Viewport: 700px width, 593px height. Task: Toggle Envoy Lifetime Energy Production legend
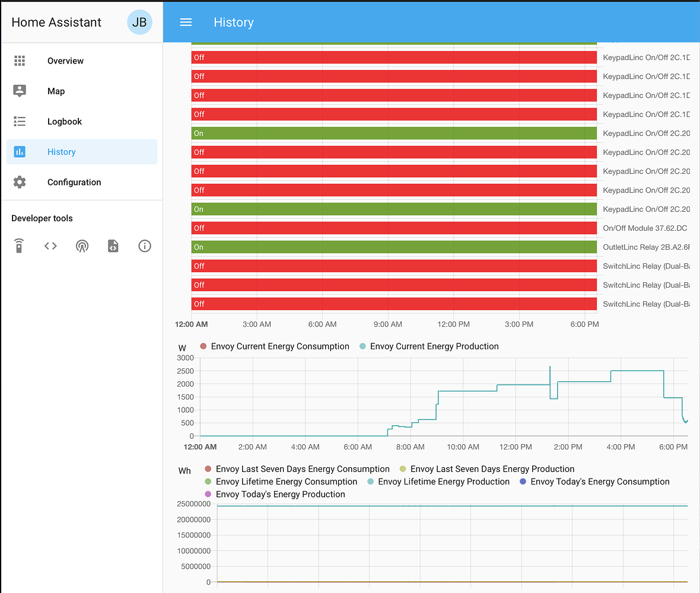tap(438, 482)
